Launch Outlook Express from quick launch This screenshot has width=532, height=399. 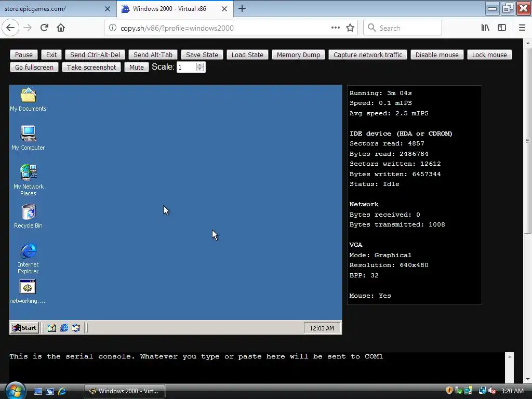76,328
